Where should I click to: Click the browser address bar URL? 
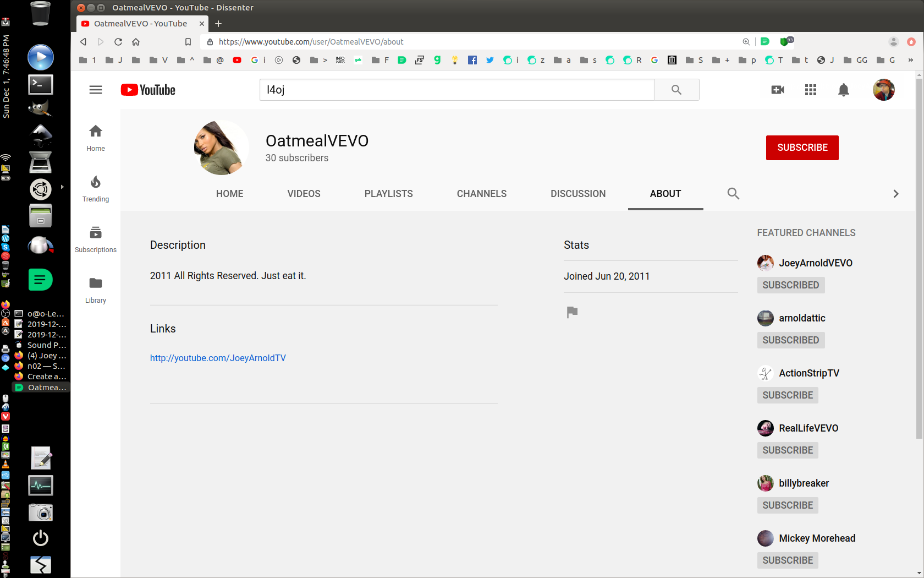311,42
